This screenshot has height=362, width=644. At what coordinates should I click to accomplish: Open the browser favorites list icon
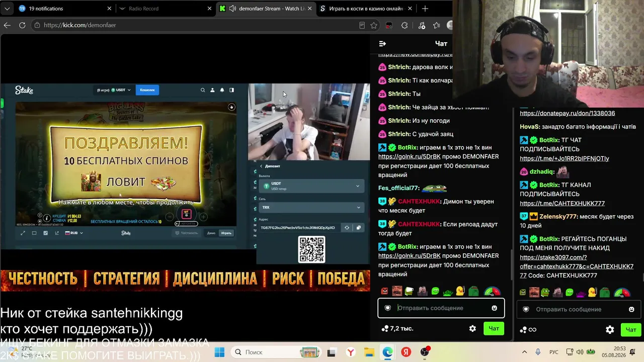[436, 25]
